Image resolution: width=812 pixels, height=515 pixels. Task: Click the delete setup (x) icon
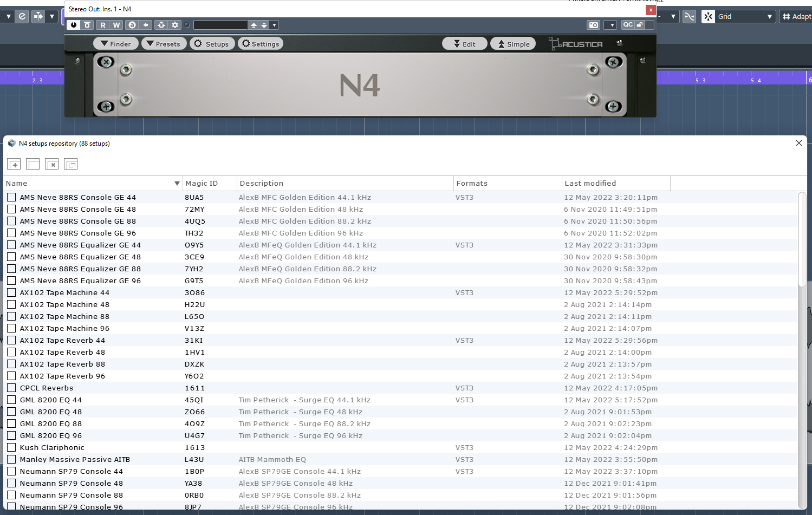(52, 164)
